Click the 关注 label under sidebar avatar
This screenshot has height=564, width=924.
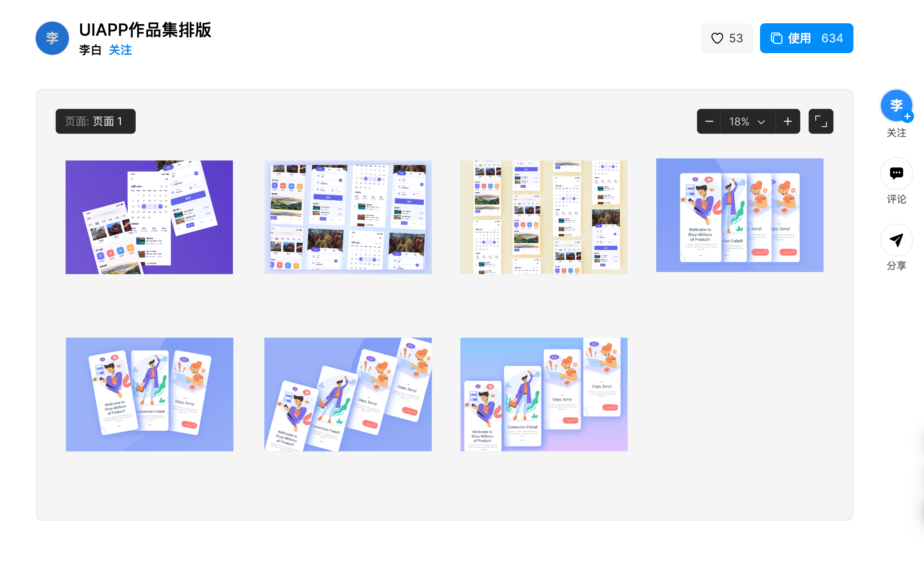click(896, 133)
